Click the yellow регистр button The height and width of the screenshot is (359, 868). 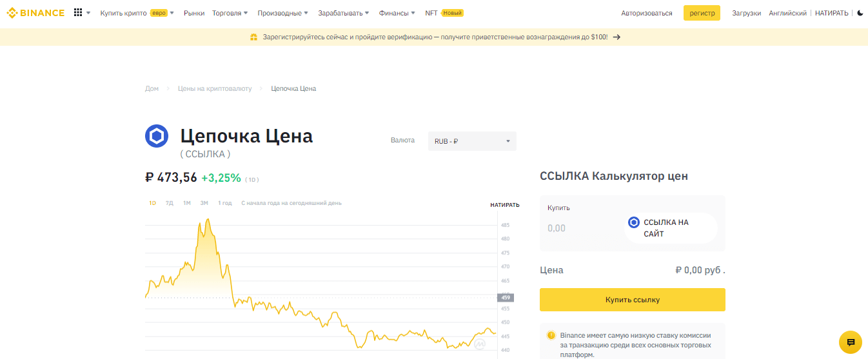coord(702,13)
